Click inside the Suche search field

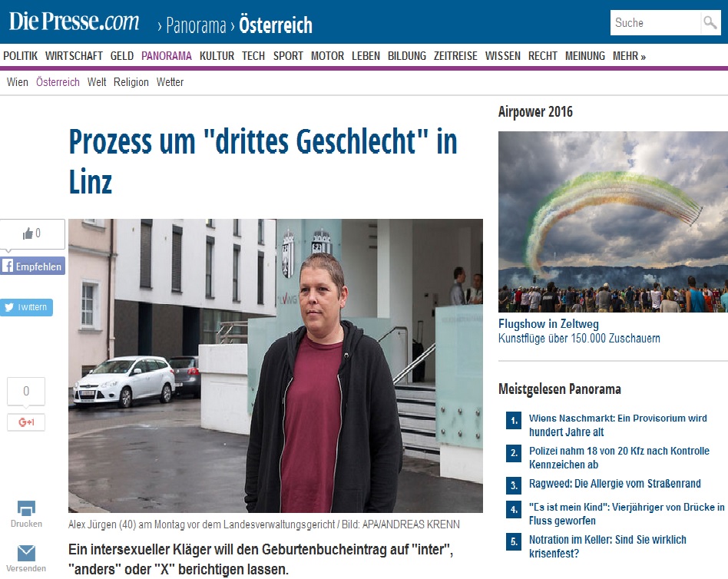pyautogui.click(x=655, y=23)
